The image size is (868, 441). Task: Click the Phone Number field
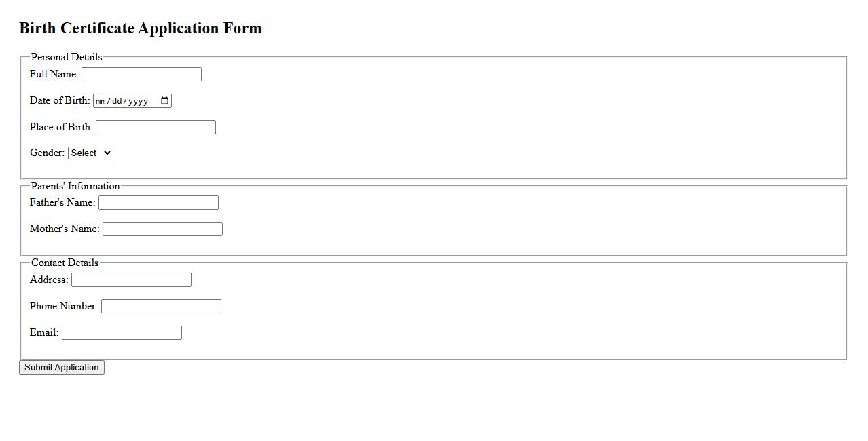[x=161, y=307]
